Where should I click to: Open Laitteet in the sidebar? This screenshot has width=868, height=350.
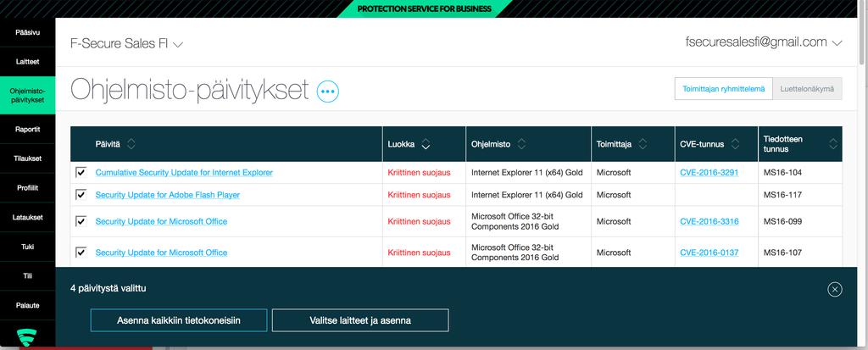pyautogui.click(x=28, y=62)
